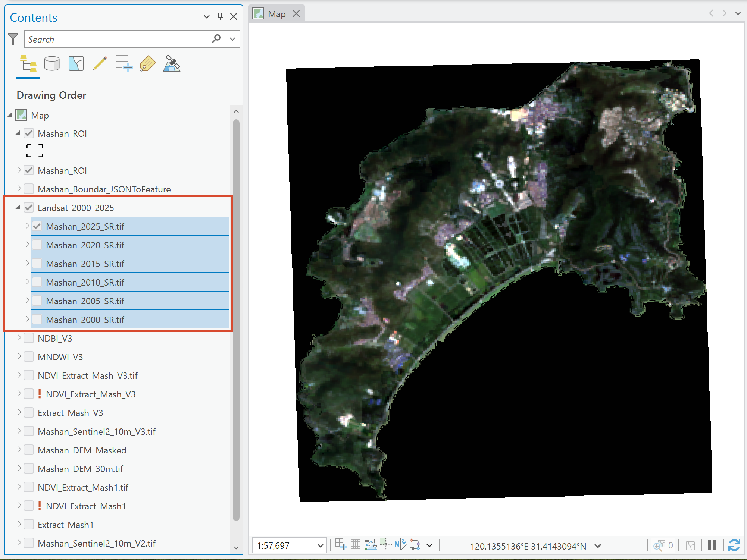
Task: Click the Rotate map tool icon
Action: pos(415,545)
